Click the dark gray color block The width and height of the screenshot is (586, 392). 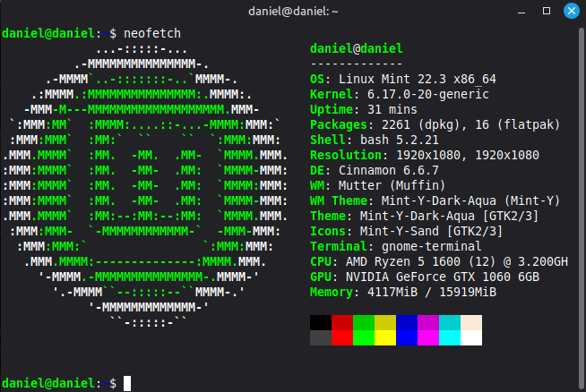321,338
